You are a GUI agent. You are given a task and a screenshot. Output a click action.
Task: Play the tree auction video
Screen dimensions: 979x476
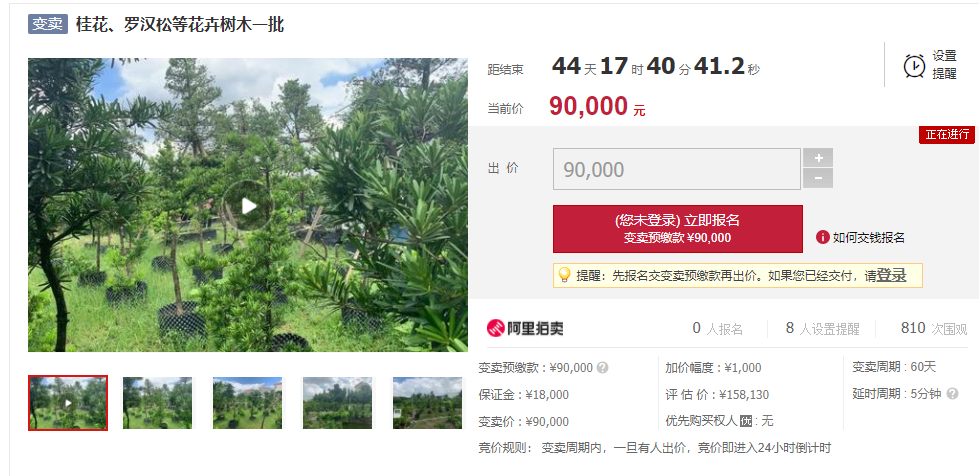248,206
